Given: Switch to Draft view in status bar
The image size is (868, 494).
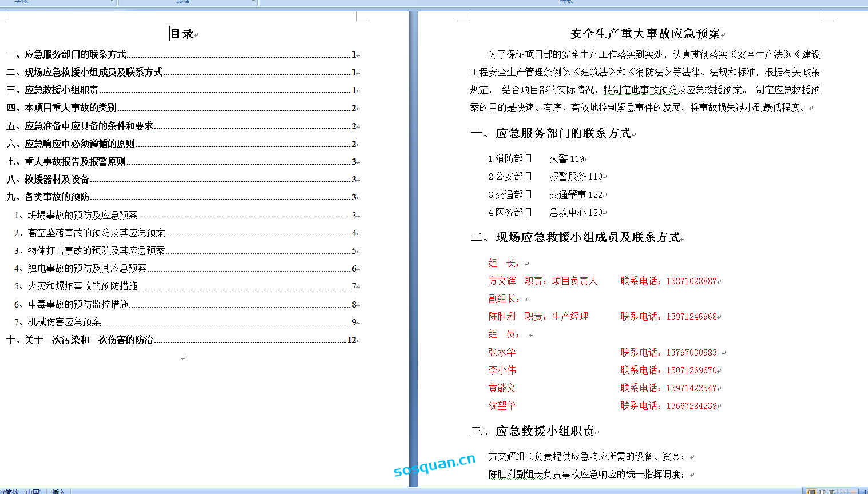Looking at the screenshot, I should 853,491.
